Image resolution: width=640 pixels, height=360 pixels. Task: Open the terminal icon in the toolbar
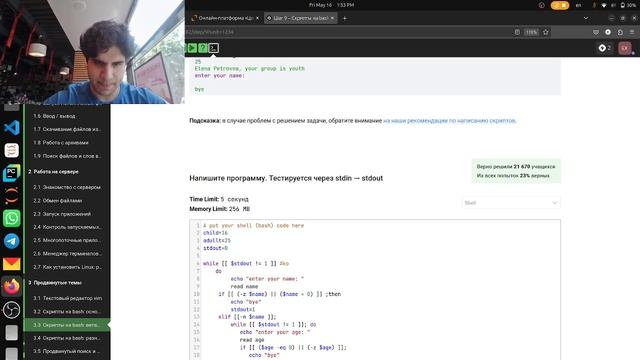[213, 48]
